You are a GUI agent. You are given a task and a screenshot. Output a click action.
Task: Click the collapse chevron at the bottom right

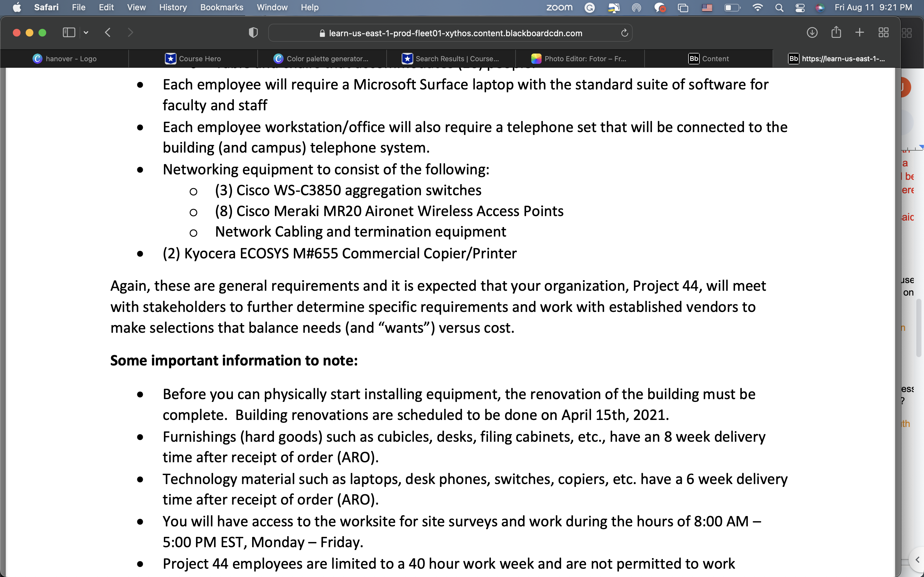pyautogui.click(x=917, y=560)
